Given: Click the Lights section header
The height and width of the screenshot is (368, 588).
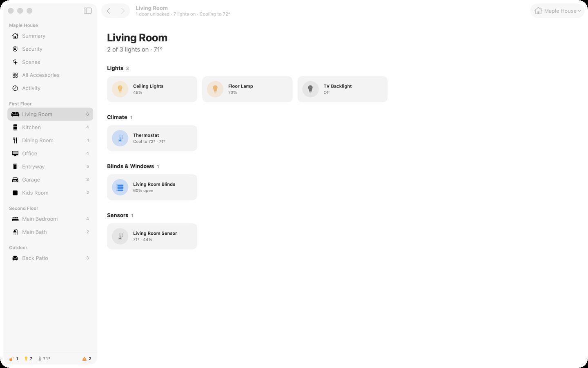Looking at the screenshot, I should [x=115, y=68].
